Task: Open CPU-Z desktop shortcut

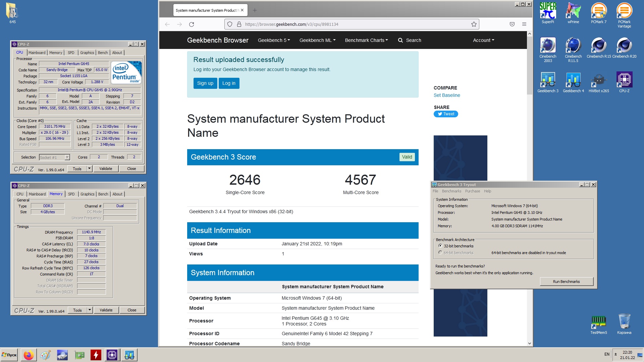Action: pos(624,82)
